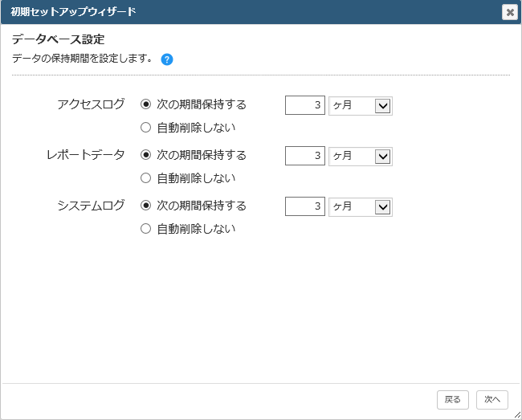Open the ヶ月 unit dropdown for システムログ
Image resolution: width=522 pixels, height=420 pixels.
click(x=361, y=207)
